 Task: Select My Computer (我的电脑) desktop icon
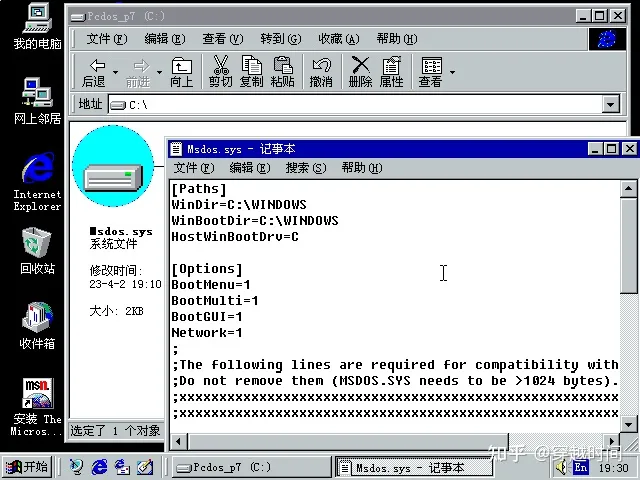coord(37,26)
